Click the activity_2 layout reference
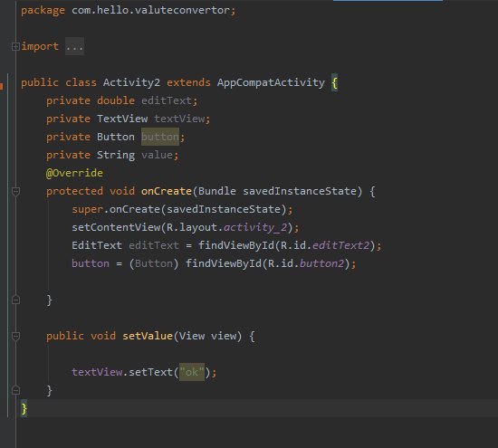The width and height of the screenshot is (498, 448). tap(255, 227)
